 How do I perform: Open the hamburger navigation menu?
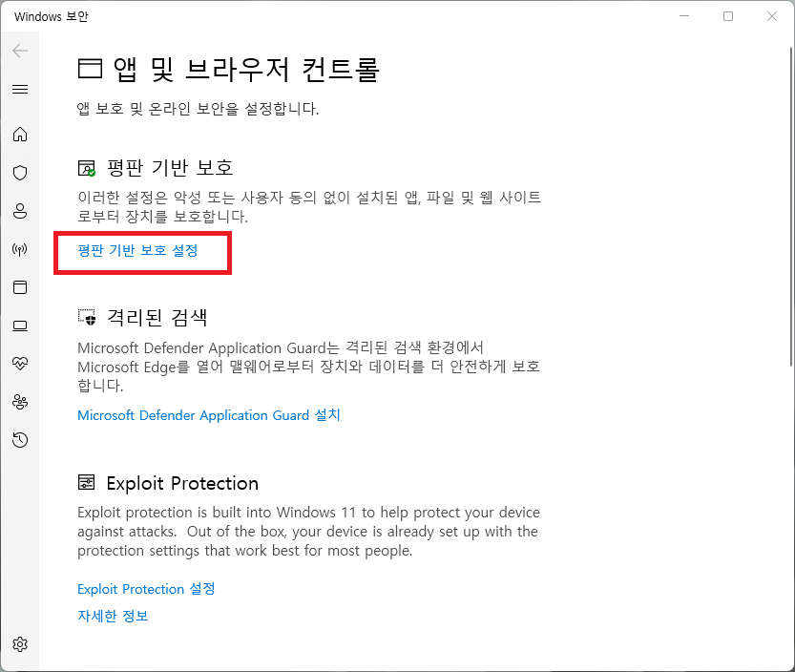pos(20,90)
